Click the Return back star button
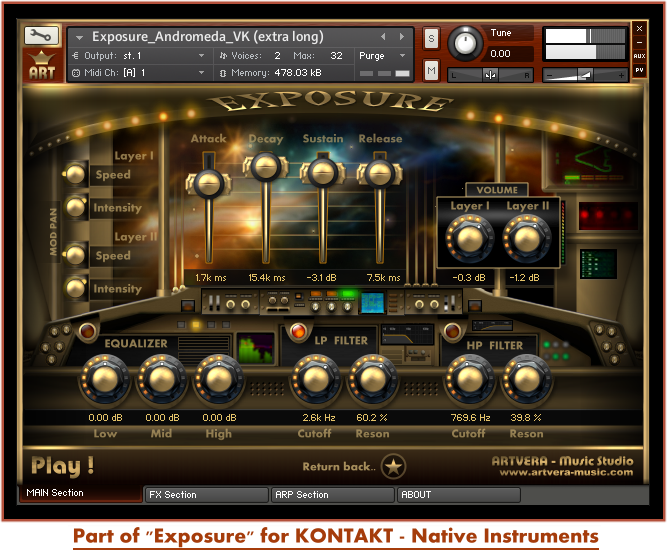667x550 pixels. (394, 466)
